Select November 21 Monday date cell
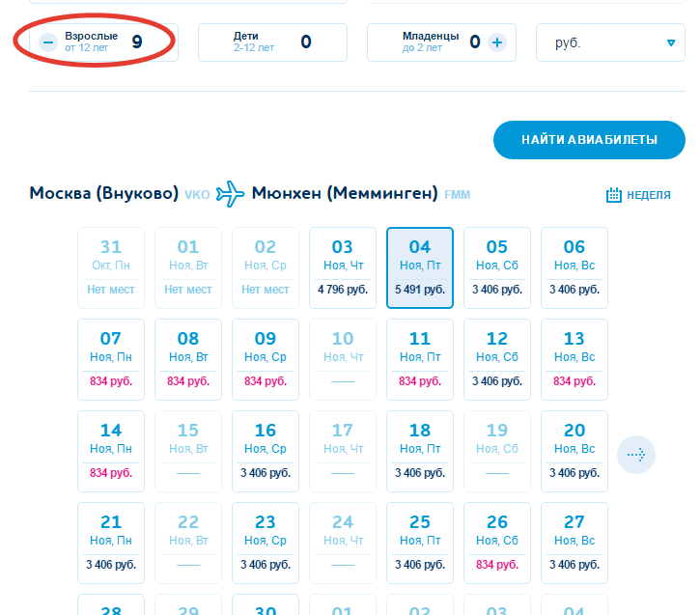 [x=111, y=543]
